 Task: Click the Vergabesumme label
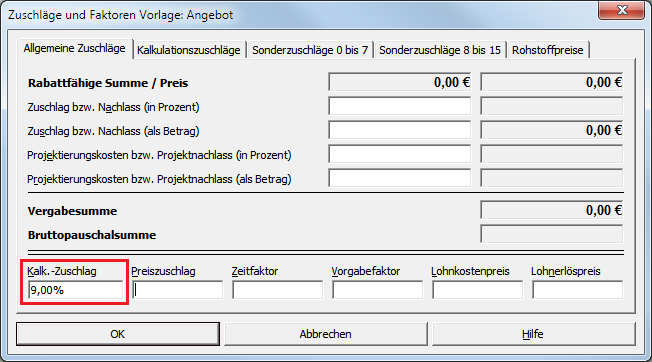coord(72,211)
